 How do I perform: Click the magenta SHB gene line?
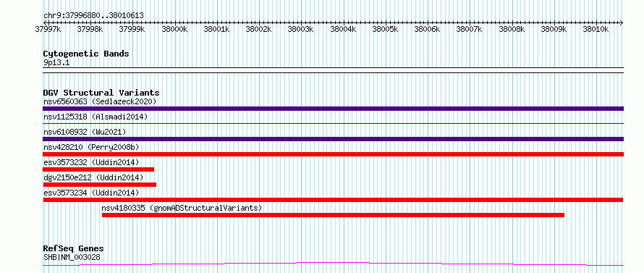click(333, 264)
